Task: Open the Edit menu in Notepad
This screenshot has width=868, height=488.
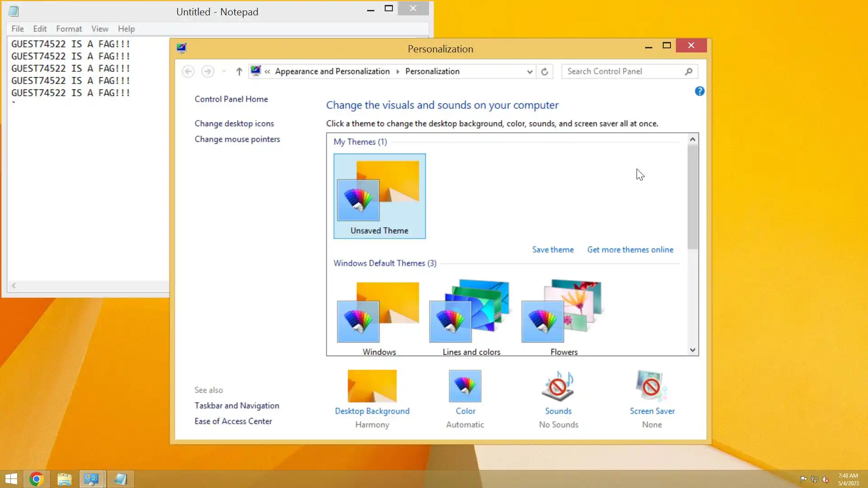Action: click(40, 29)
